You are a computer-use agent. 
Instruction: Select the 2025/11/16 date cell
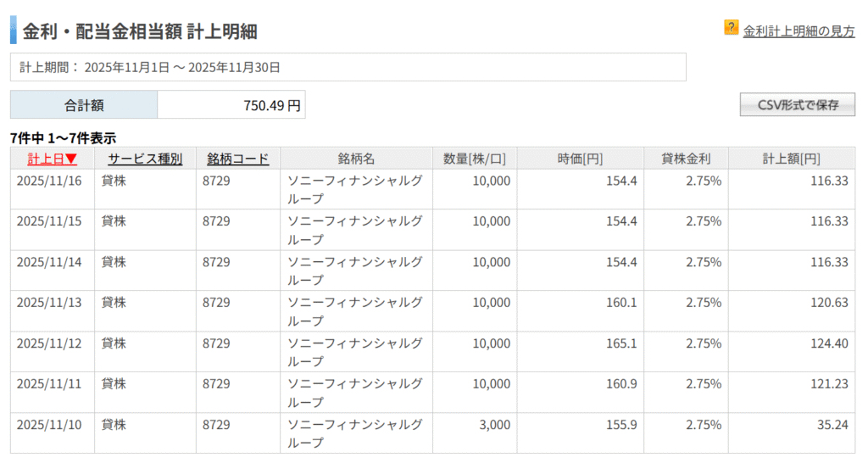pyautogui.click(x=49, y=181)
